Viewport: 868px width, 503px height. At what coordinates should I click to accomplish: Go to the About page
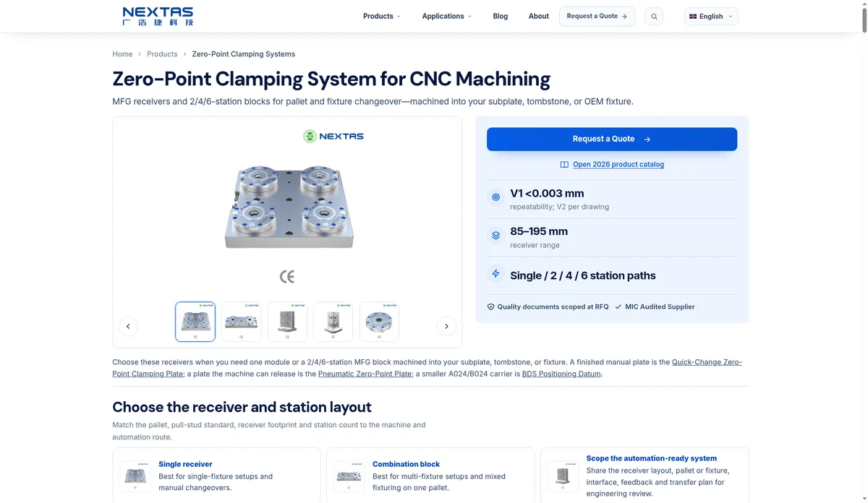(539, 16)
